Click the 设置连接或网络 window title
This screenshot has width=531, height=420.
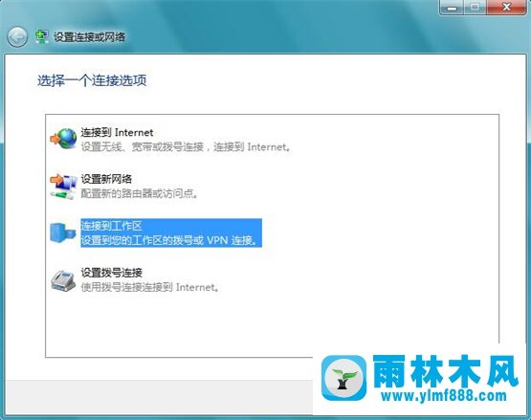(x=90, y=37)
